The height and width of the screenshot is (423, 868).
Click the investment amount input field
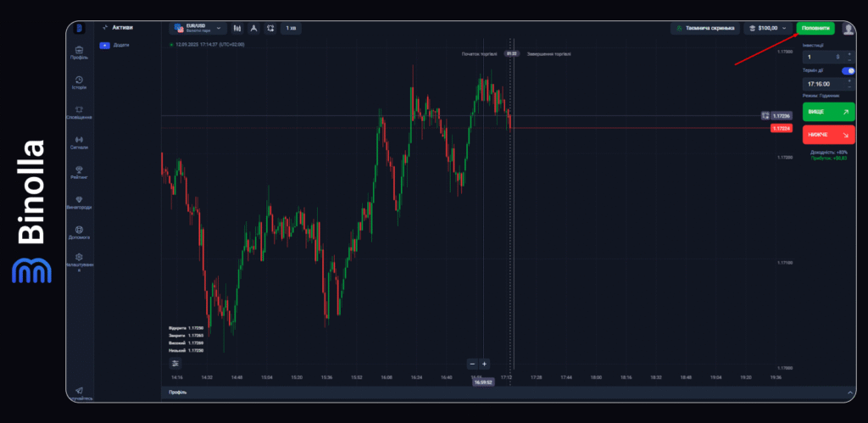point(818,56)
